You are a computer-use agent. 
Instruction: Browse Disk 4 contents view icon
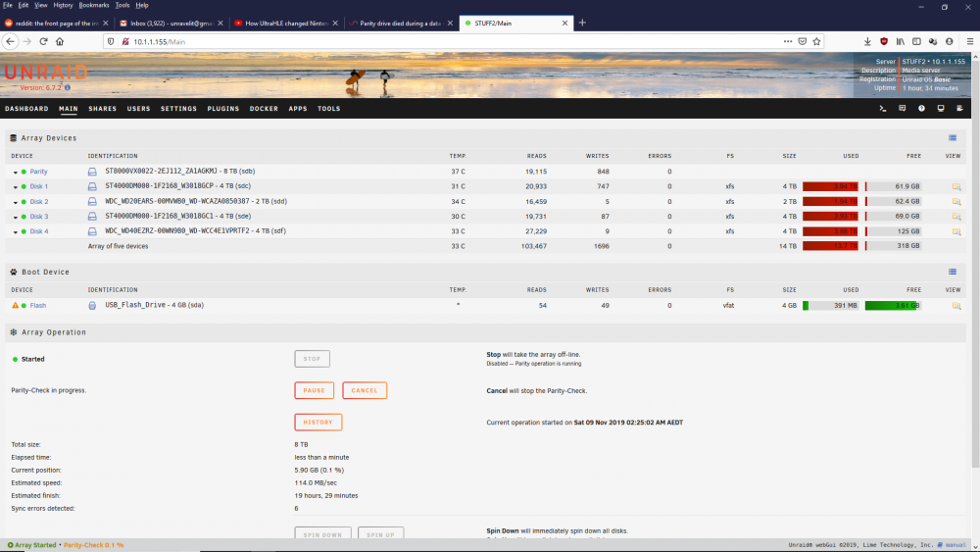click(956, 231)
